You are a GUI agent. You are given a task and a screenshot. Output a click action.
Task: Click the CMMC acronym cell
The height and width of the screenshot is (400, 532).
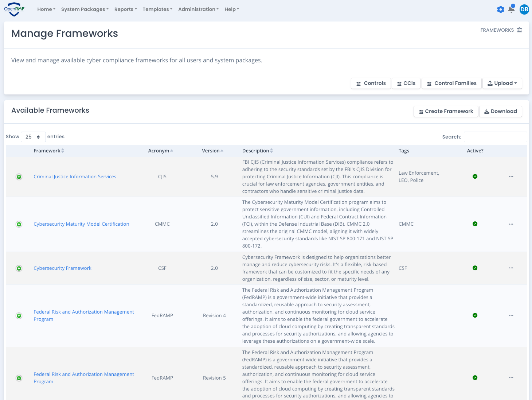pyautogui.click(x=162, y=224)
